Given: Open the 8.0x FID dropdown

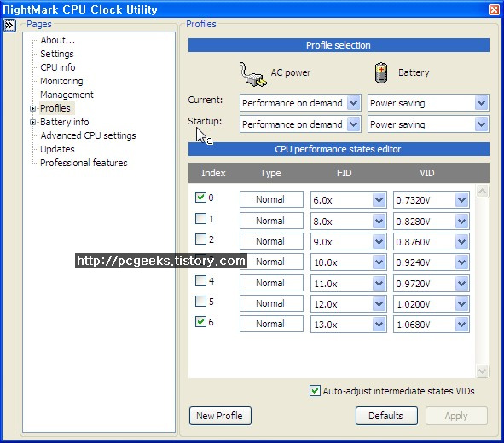Looking at the screenshot, I should point(379,221).
